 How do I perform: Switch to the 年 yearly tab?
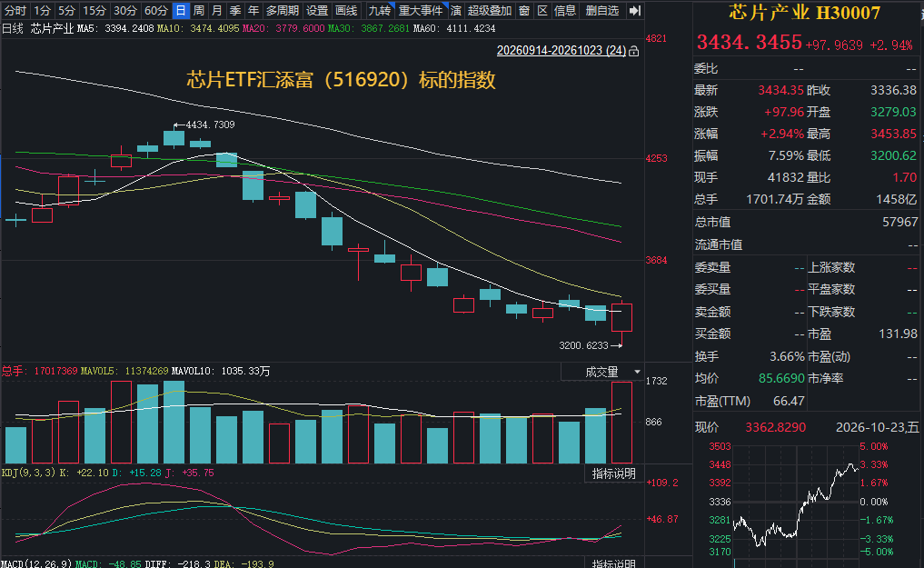253,11
